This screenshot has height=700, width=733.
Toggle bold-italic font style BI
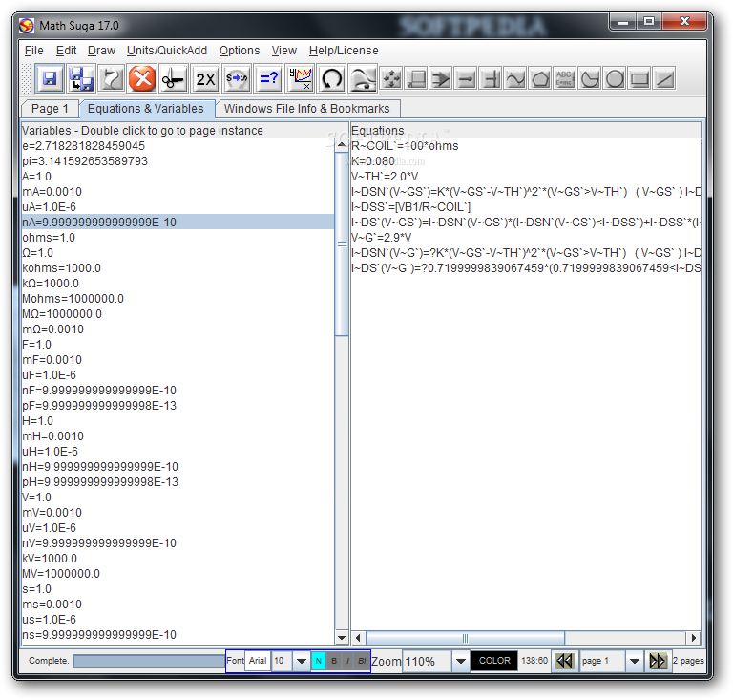tap(362, 661)
